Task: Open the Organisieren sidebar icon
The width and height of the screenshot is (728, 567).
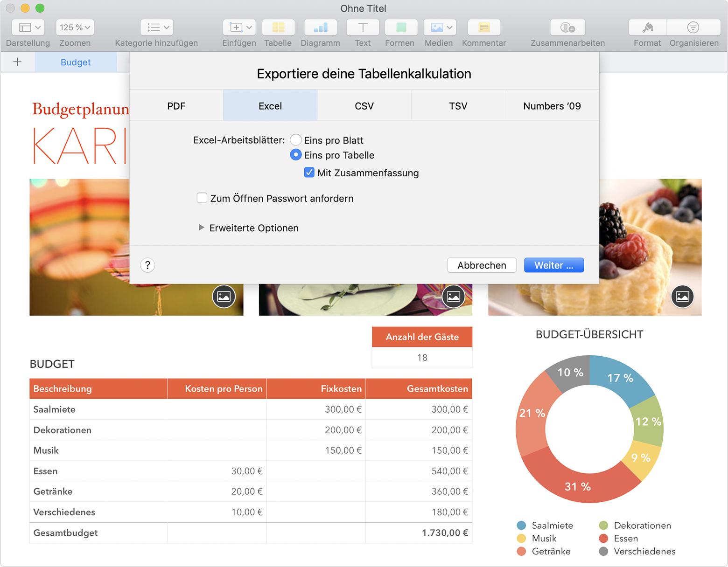Action: point(693,28)
